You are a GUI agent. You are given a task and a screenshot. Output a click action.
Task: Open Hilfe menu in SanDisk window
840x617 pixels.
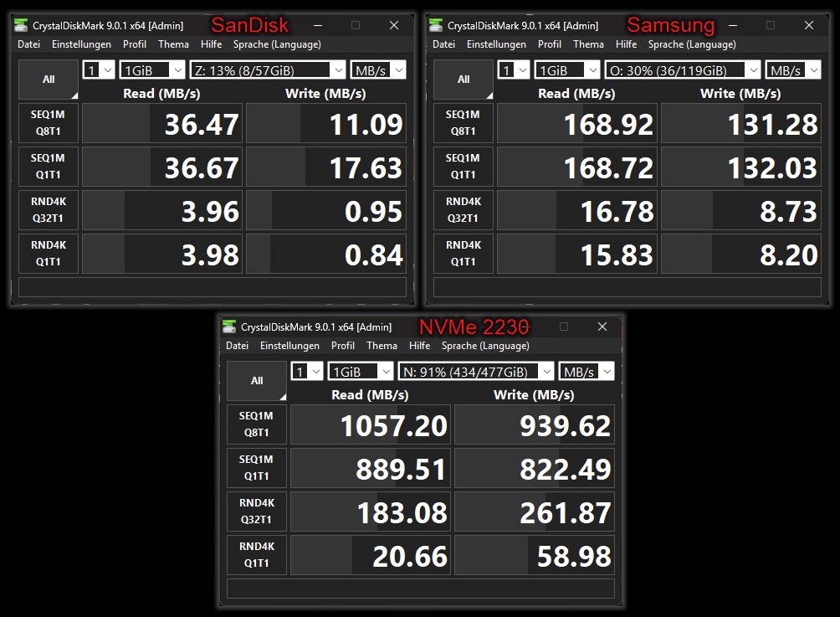pos(211,44)
